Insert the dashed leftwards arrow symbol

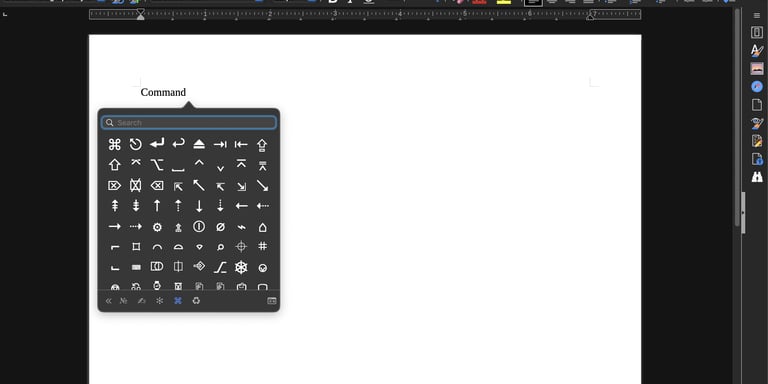tap(263, 206)
